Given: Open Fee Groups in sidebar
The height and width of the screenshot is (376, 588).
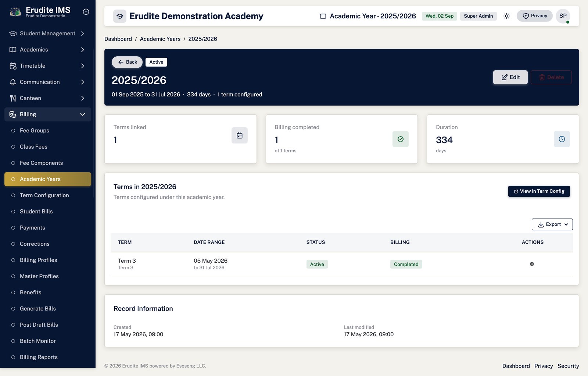Looking at the screenshot, I should pyautogui.click(x=48, y=131).
